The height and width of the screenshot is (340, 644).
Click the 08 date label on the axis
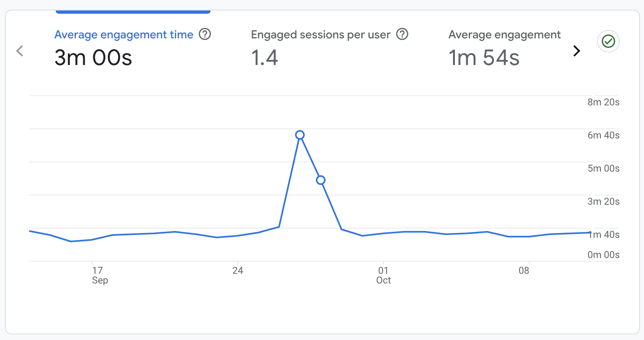click(524, 271)
